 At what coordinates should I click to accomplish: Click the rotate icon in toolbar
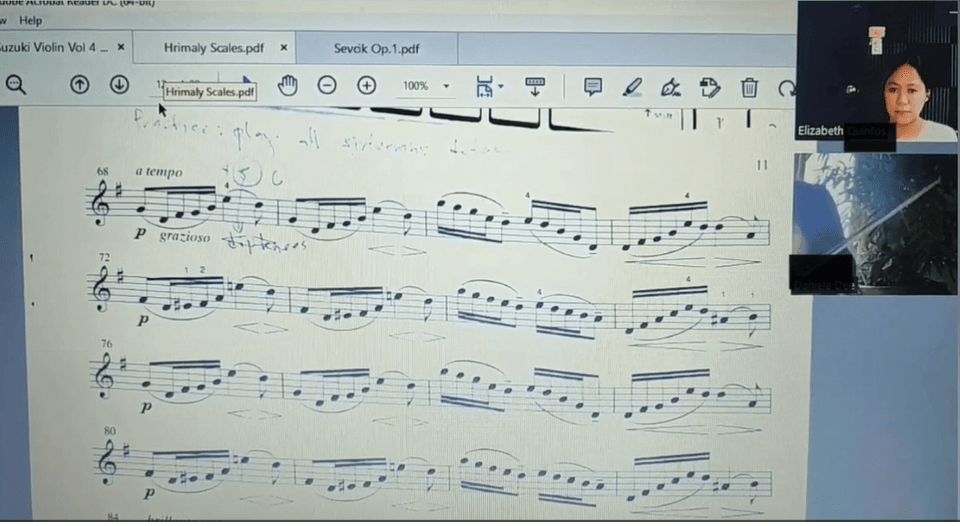(786, 87)
